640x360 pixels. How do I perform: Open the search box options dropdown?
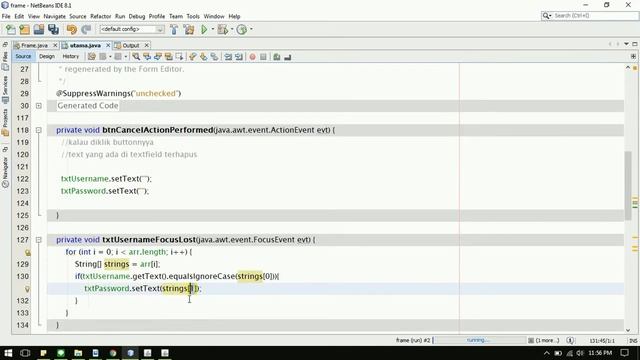tap(547, 16)
